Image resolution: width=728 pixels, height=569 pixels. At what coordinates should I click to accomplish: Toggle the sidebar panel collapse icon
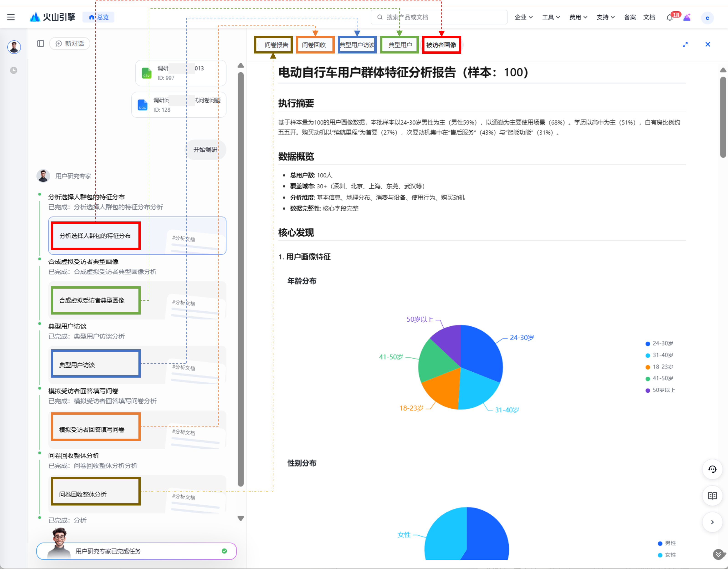(x=41, y=44)
